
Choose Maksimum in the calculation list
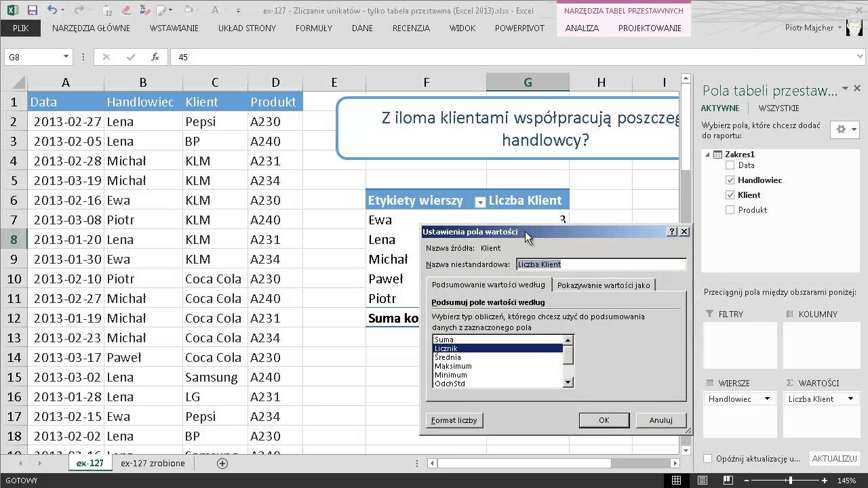click(x=498, y=366)
